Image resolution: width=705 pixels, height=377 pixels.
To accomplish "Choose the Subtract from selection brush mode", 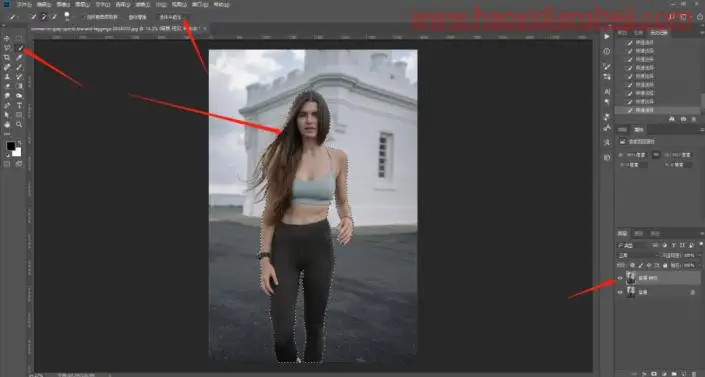I will click(x=54, y=17).
